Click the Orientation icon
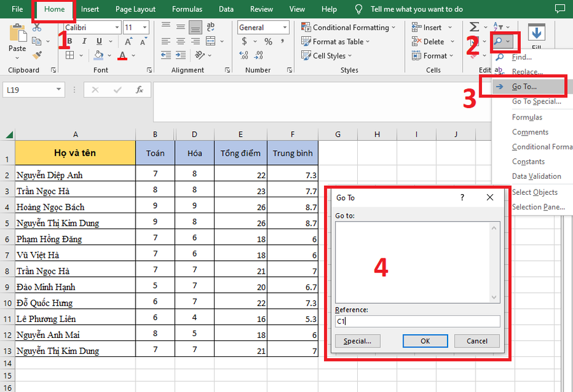The image size is (573, 392). coord(199,55)
